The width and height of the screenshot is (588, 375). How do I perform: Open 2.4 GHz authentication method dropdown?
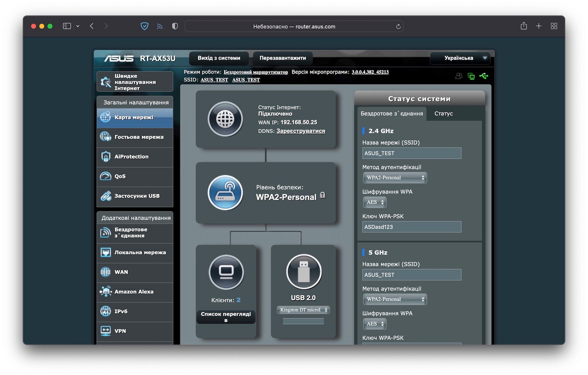tap(395, 178)
